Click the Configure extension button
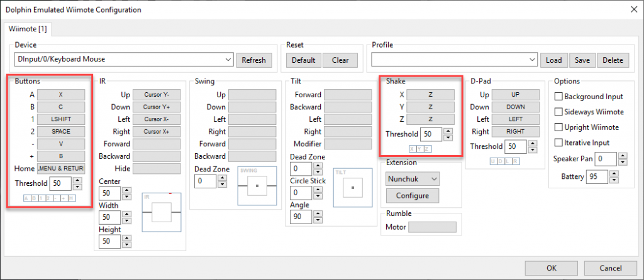The height and width of the screenshot is (280, 644). pos(412,195)
